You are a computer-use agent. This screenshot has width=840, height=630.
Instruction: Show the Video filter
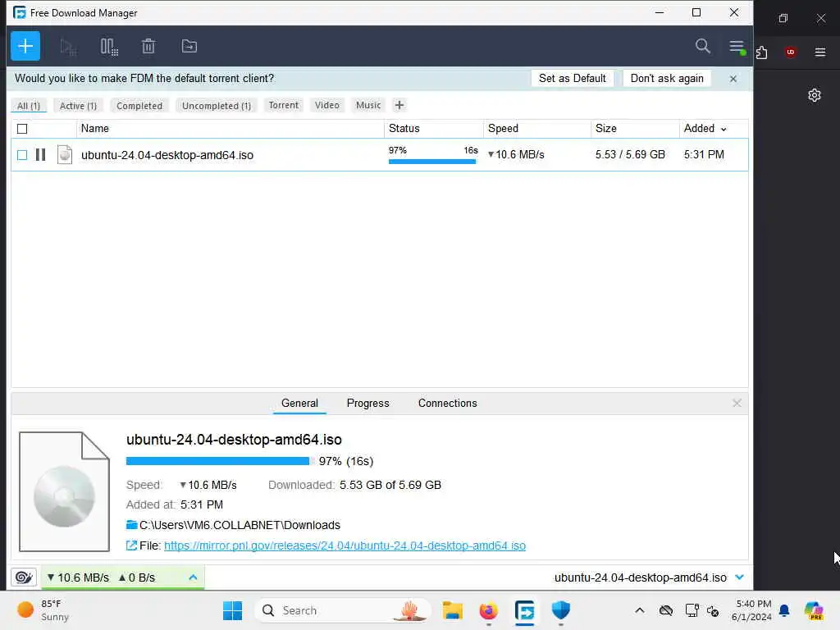(326, 105)
